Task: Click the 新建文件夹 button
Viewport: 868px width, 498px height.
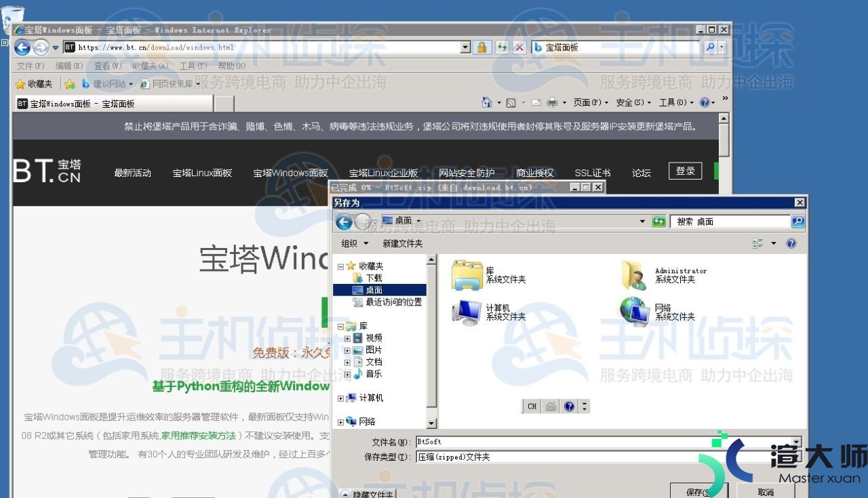Action: click(x=402, y=243)
